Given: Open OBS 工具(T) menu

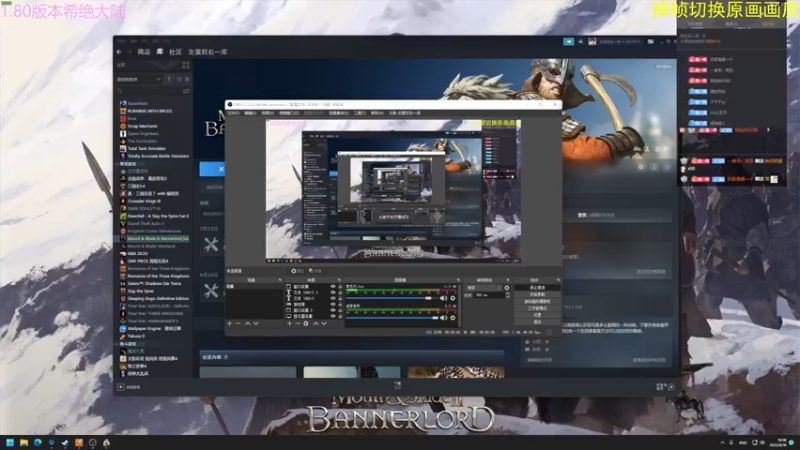Looking at the screenshot, I should click(x=360, y=113).
